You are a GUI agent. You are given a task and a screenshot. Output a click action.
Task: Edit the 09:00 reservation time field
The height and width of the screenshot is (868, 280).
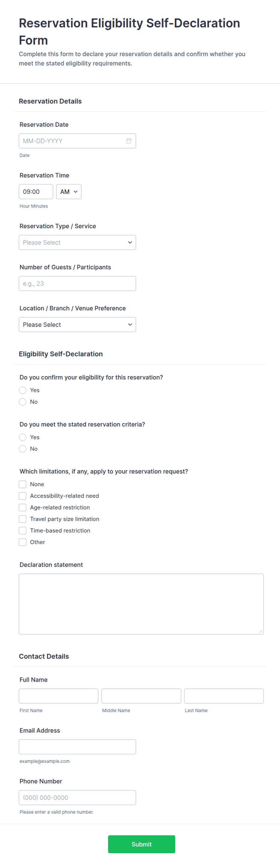(36, 192)
